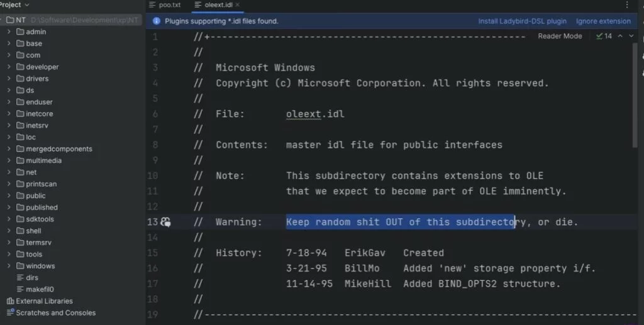Toggle Reader Mode in the editor
Image resolution: width=644 pixels, height=325 pixels.
[560, 36]
